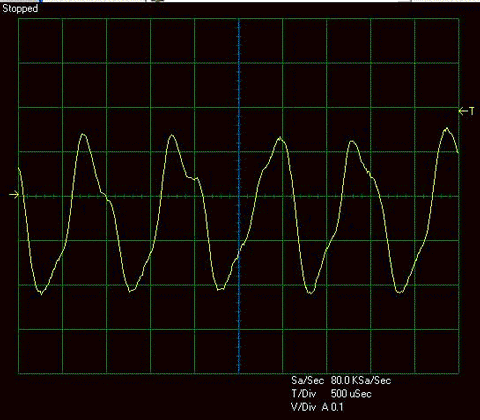This screenshot has height=420, width=480.
Task: Click the T/Div label
Action: pos(303,394)
